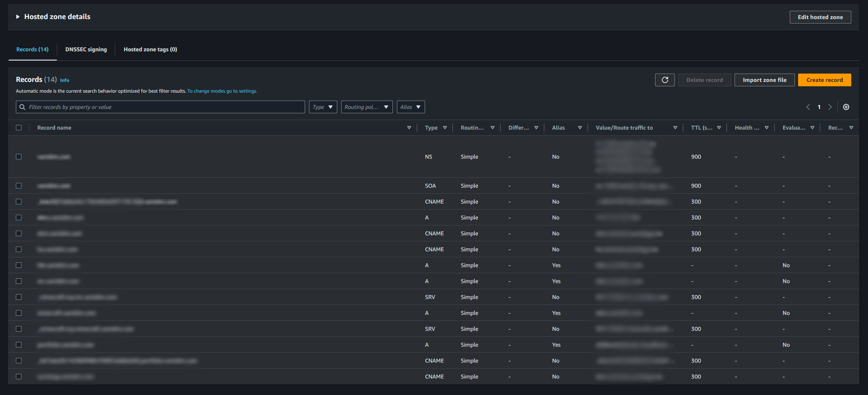The width and height of the screenshot is (868, 395).
Task: Tick checkbox of first CNAME record row
Action: click(x=19, y=201)
